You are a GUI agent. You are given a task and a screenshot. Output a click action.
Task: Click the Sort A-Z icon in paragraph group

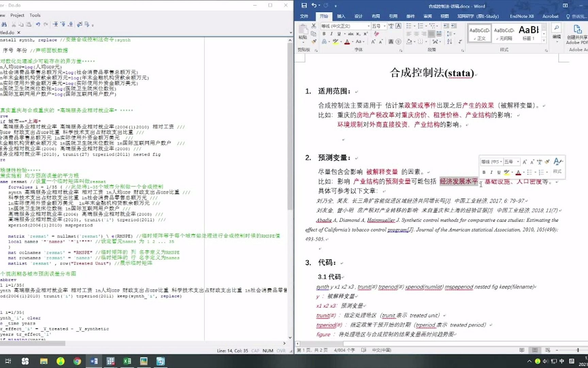[450, 42]
